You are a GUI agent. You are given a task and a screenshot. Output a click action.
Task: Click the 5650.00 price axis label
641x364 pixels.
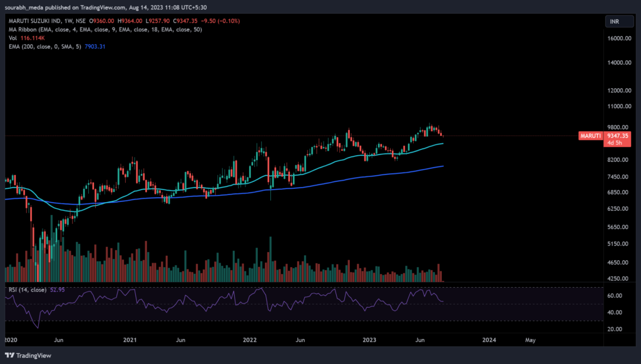pyautogui.click(x=618, y=227)
